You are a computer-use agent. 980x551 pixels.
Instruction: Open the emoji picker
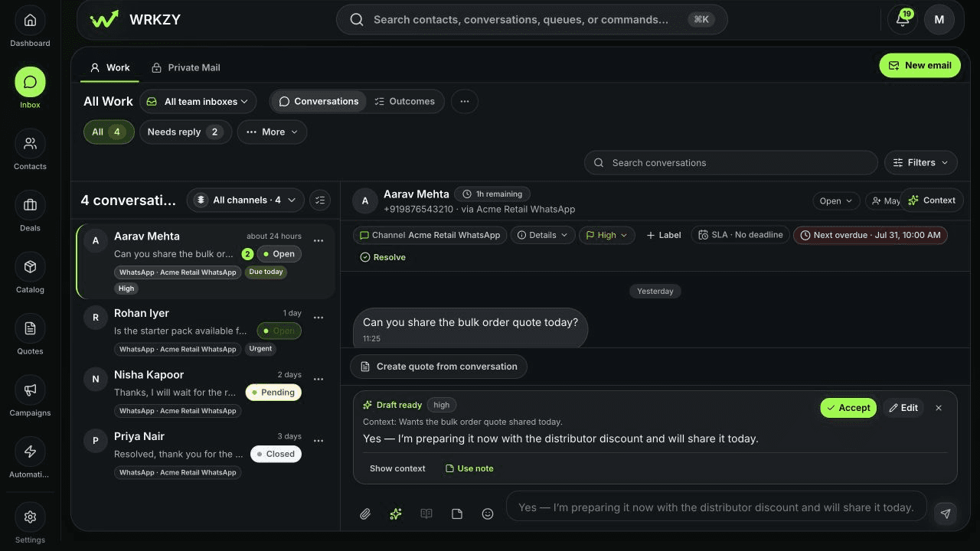click(488, 514)
